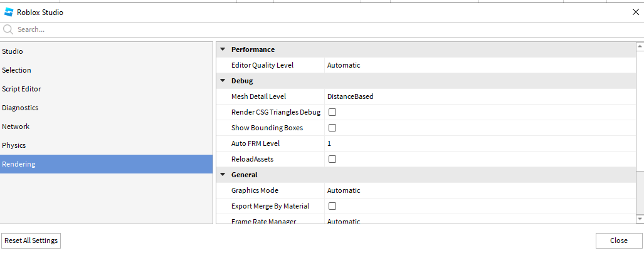
Task: Collapse the General section
Action: click(223, 175)
